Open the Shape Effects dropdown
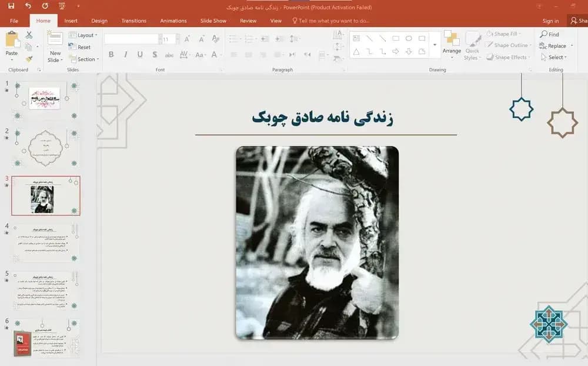The height and width of the screenshot is (366, 588). coord(509,57)
